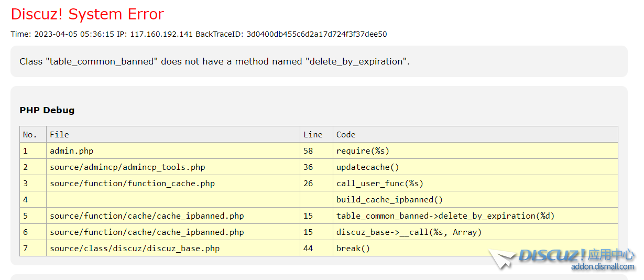Click the discuz_base->__call(%s, Array) code entry
The height and width of the screenshot is (280, 644).
tap(409, 232)
